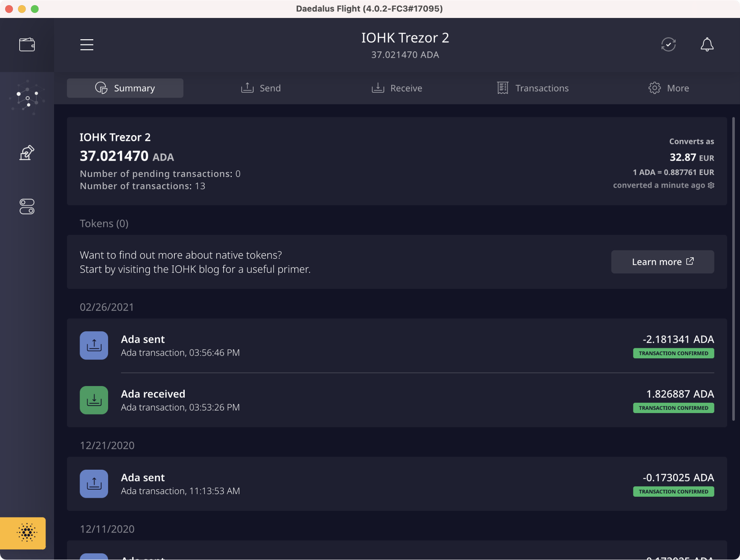740x560 pixels.
Task: Click the 'Converts as' label
Action: (x=692, y=141)
